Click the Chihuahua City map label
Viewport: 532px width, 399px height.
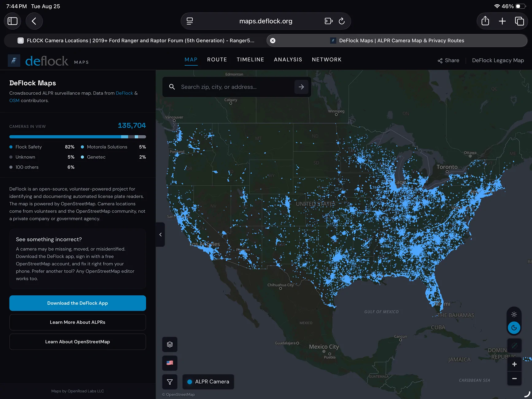pyautogui.click(x=280, y=285)
